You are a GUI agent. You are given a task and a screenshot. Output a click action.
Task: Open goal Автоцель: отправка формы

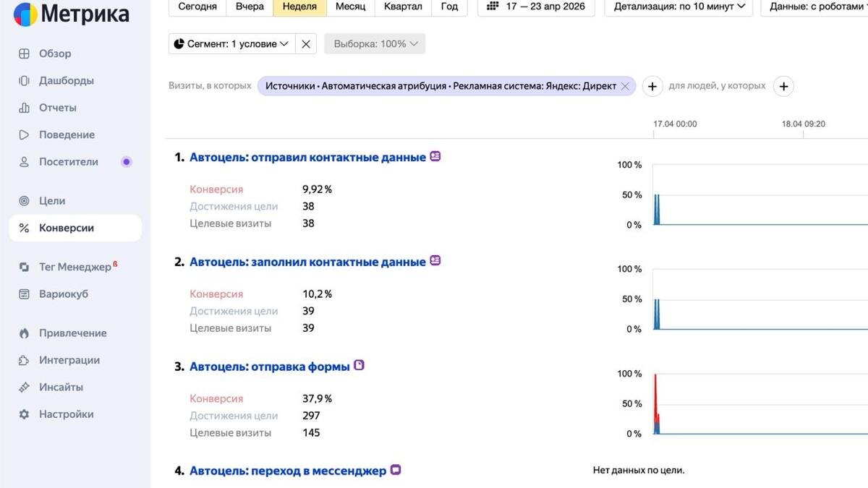click(270, 367)
